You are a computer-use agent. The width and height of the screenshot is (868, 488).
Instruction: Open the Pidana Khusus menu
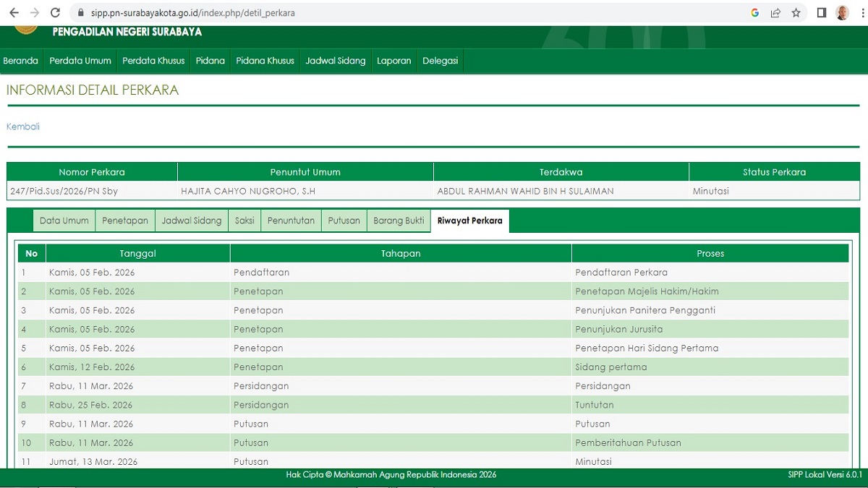(x=265, y=61)
